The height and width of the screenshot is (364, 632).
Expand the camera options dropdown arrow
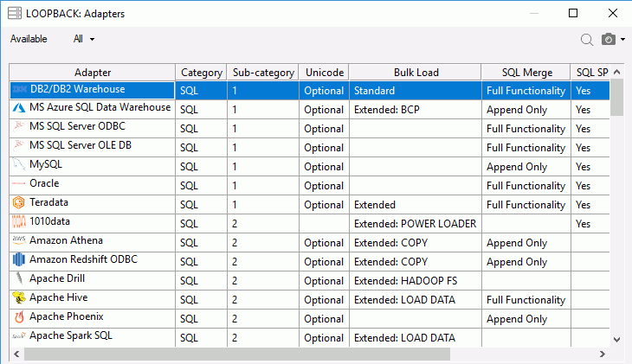(x=622, y=40)
